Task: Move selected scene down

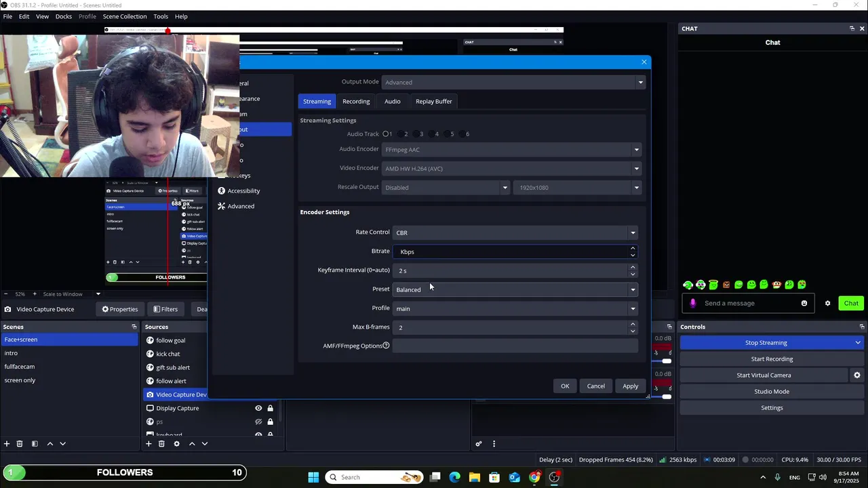Action: pyautogui.click(x=62, y=444)
